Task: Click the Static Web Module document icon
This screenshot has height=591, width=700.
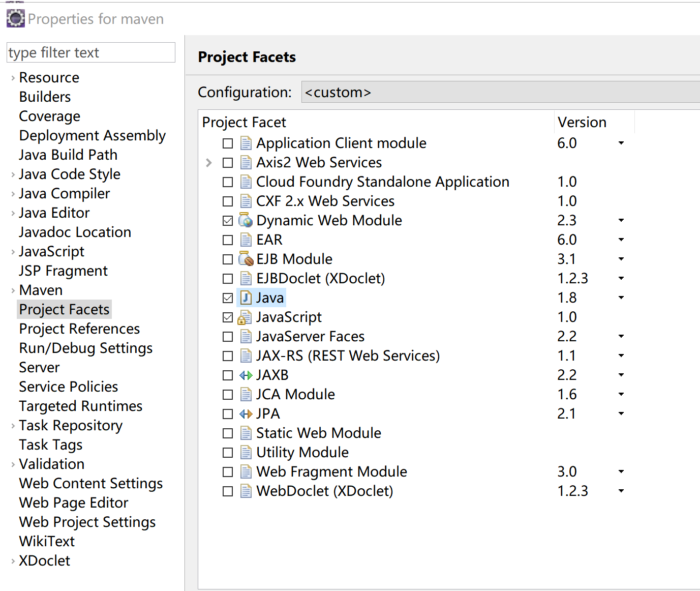Action: point(246,433)
